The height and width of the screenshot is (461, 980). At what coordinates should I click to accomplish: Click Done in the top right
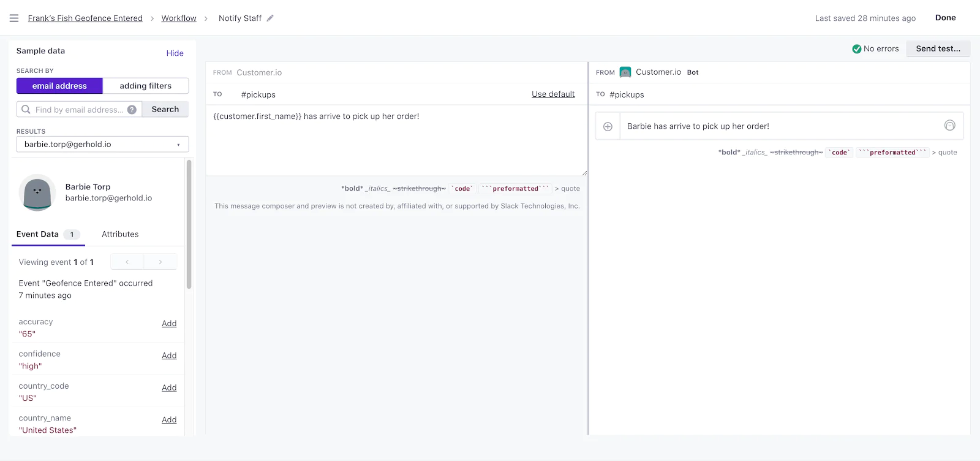tap(945, 18)
